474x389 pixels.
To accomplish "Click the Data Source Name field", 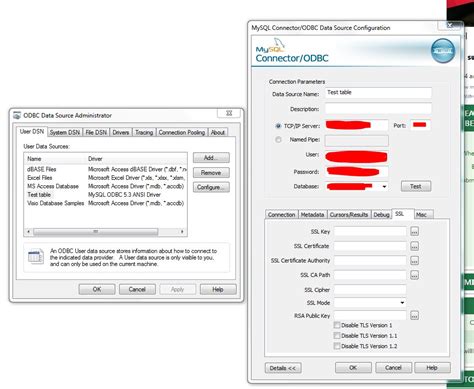I will (378, 92).
